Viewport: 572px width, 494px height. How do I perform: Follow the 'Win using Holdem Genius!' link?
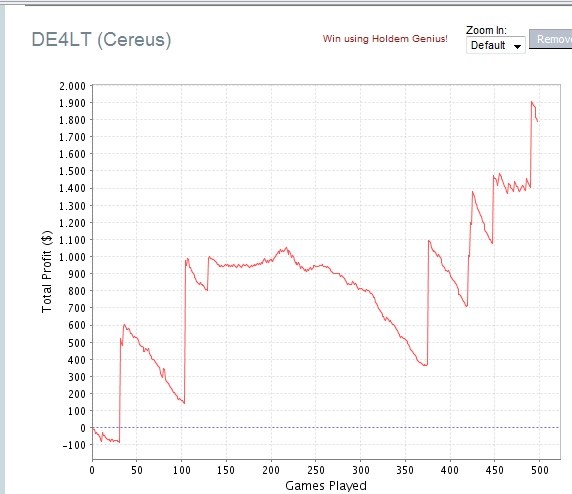[x=385, y=39]
